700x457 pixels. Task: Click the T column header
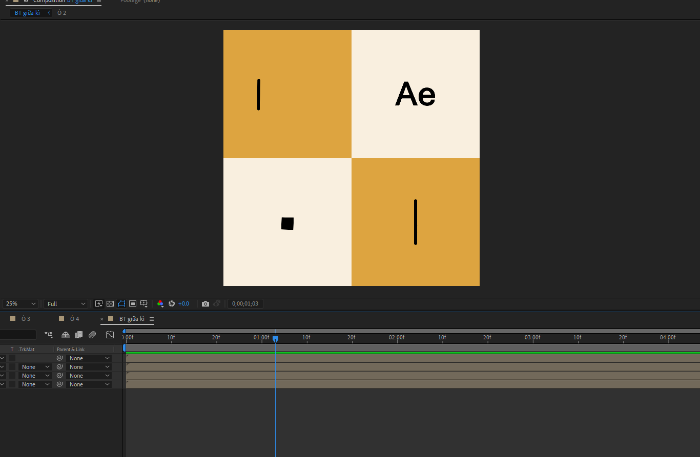point(12,349)
